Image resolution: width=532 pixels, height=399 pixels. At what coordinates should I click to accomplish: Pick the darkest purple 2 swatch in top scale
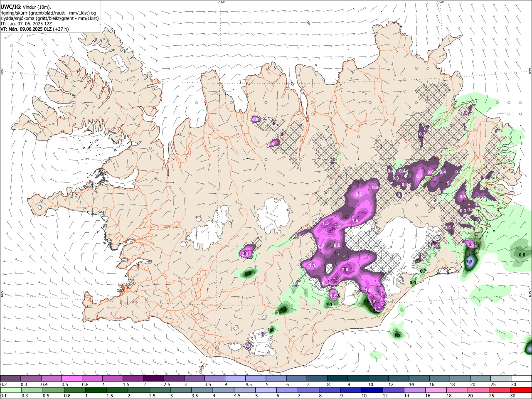click(x=153, y=379)
